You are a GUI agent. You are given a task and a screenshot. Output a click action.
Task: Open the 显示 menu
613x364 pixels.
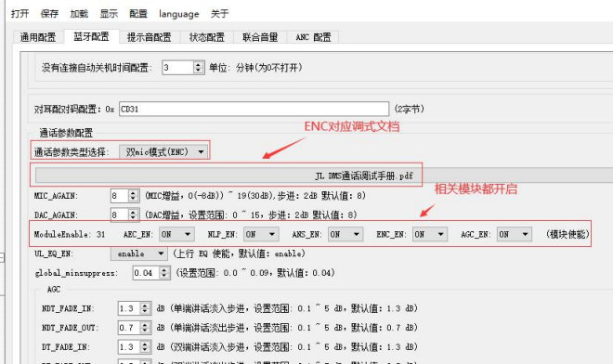pos(109,14)
